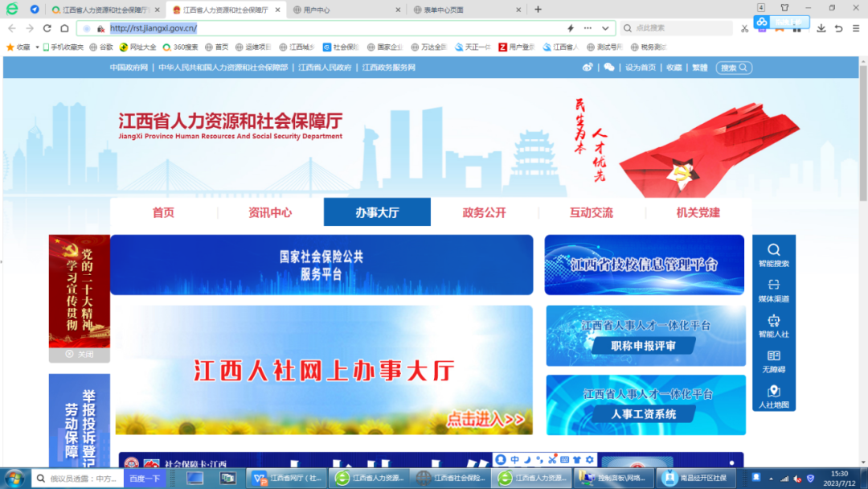The image size is (868, 489).
Task: Open the 媒体渠道 media channels panel
Action: click(x=773, y=288)
